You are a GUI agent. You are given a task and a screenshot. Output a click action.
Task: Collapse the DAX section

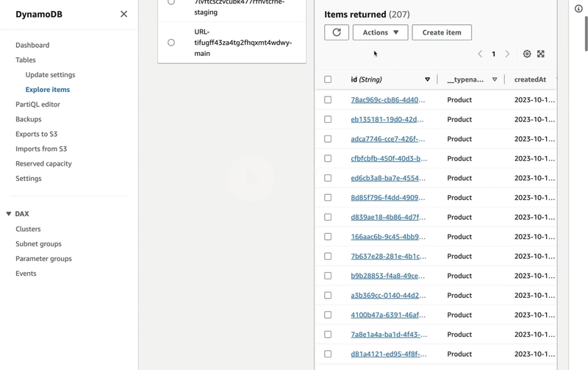pos(9,213)
